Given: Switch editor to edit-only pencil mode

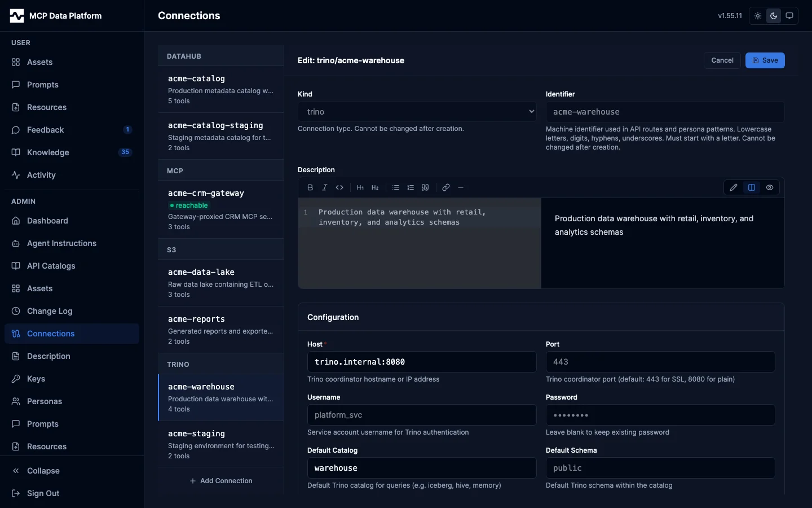Looking at the screenshot, I should 734,187.
